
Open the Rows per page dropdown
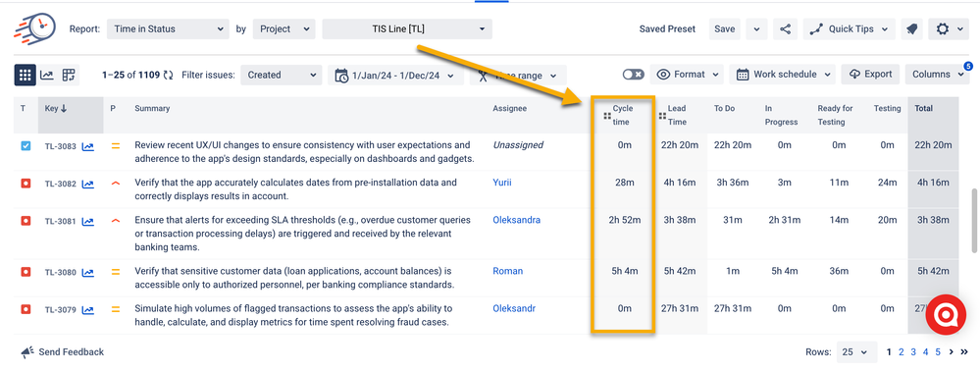click(x=854, y=352)
